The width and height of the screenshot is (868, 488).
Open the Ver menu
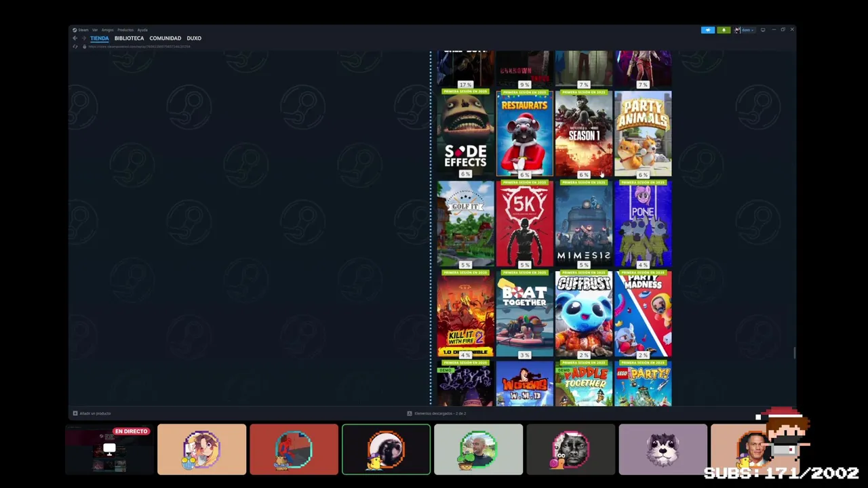[x=95, y=30]
